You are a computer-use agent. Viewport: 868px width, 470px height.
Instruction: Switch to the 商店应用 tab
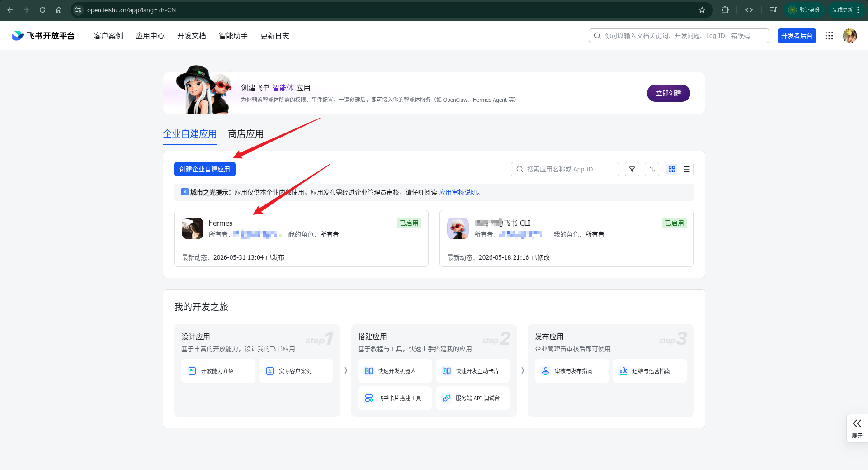click(x=246, y=134)
